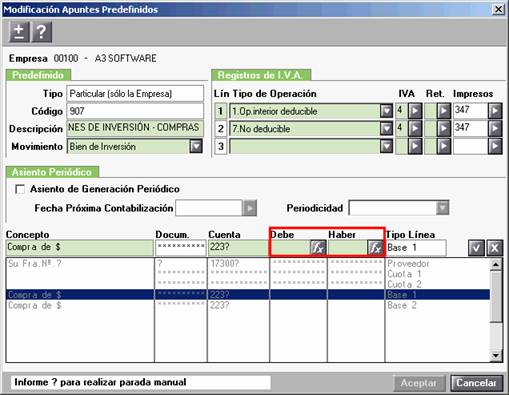Open Ret. selector arrow on line 1
Screen dimensions: 509x395
(x=444, y=111)
